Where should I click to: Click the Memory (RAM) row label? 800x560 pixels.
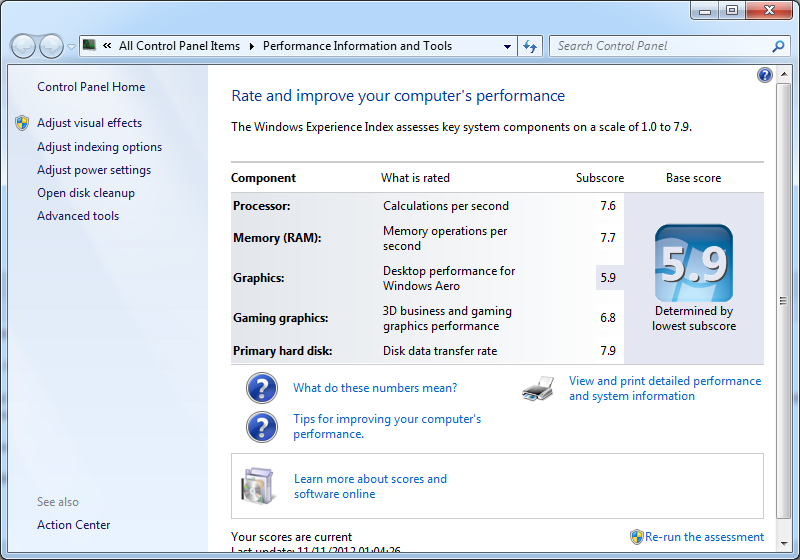(x=277, y=238)
